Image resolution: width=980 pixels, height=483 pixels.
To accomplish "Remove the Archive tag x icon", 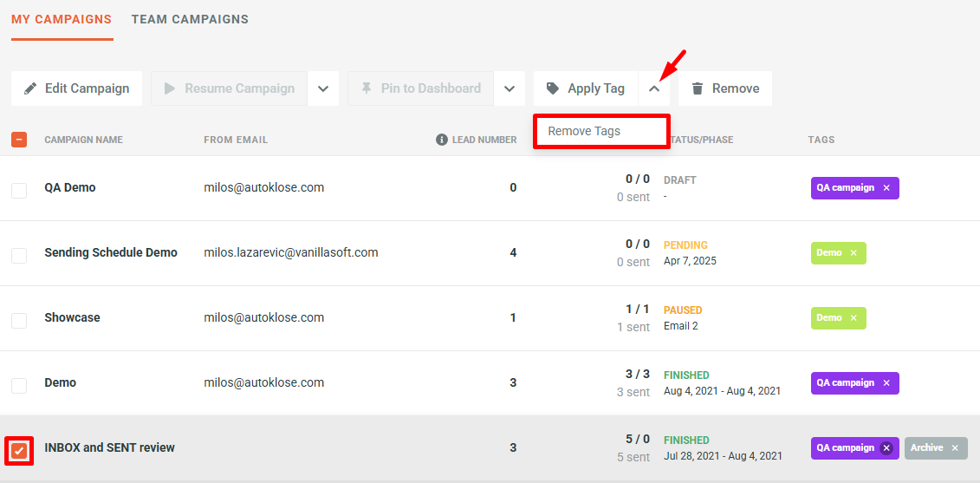I will 955,448.
